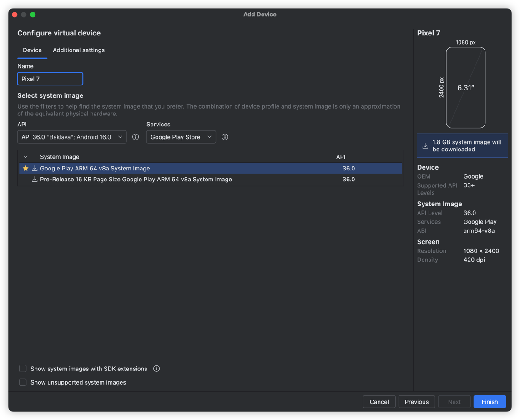Screen dimensions: 520x420
Task: Click the Pixel 7 device preview diagram
Action: tap(465, 88)
